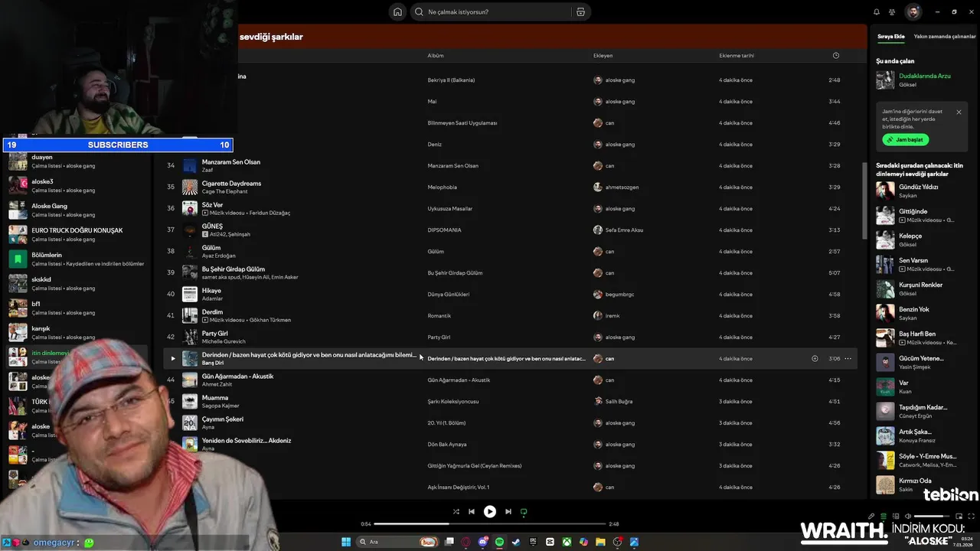Skip to the next track

[508, 511]
